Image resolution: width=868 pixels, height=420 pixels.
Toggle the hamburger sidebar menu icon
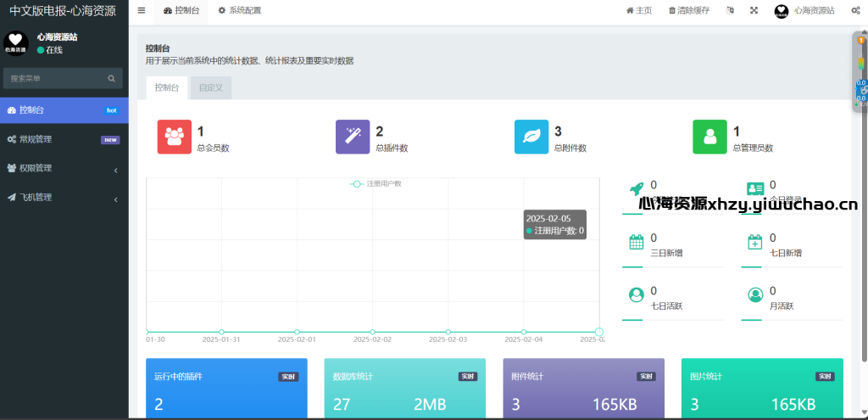coord(142,10)
